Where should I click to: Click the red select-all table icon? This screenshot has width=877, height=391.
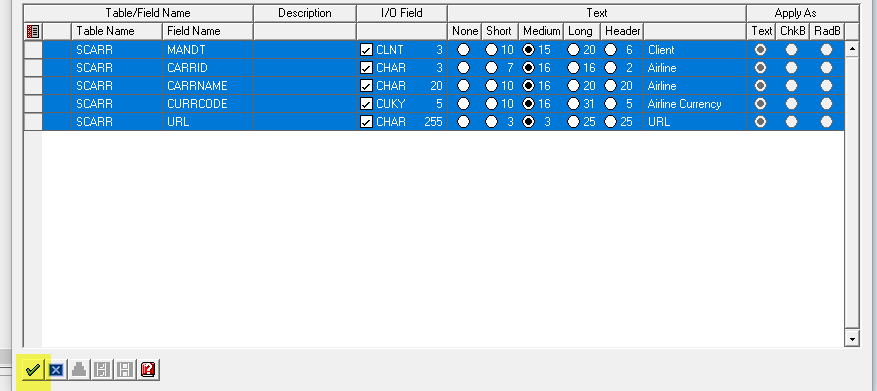pyautogui.click(x=33, y=31)
